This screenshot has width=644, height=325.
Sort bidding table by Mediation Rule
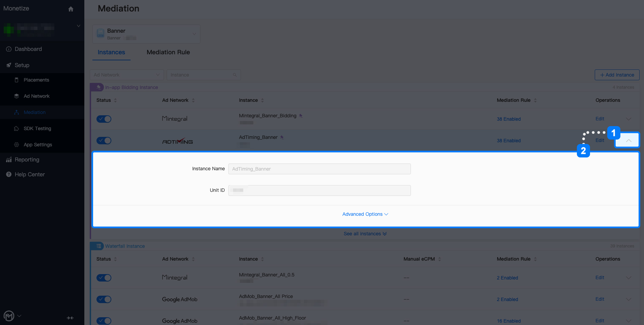coord(535,100)
